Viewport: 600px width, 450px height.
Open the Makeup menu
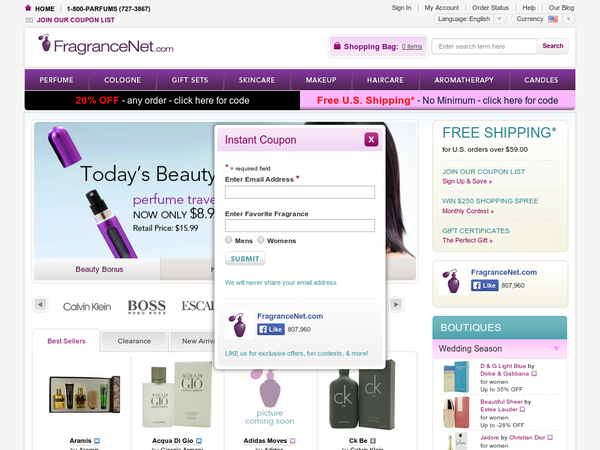(321, 80)
